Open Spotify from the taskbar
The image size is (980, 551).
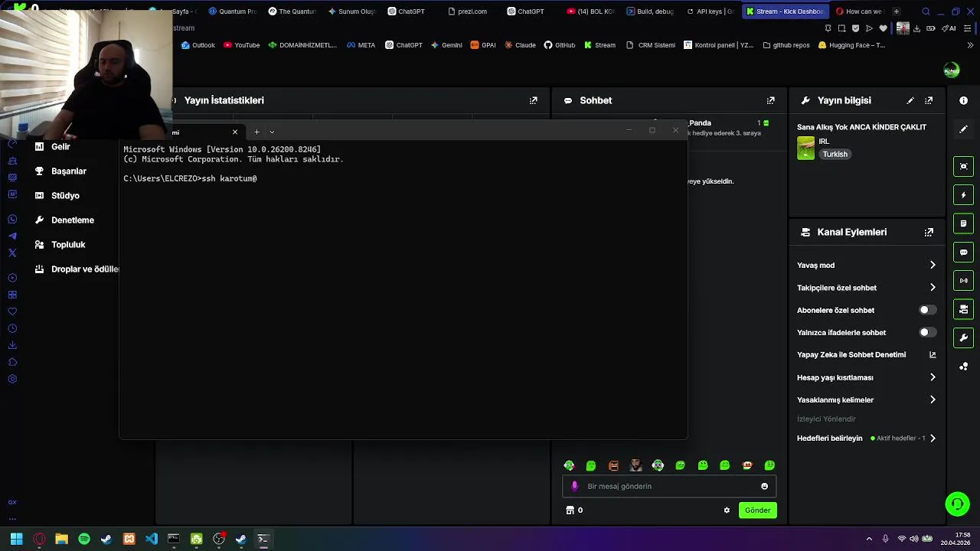pyautogui.click(x=84, y=539)
